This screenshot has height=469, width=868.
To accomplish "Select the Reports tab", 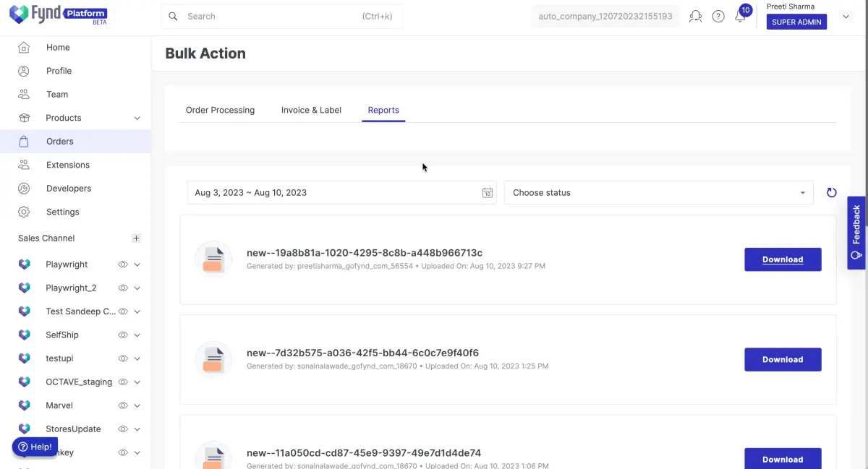I will coord(383,110).
